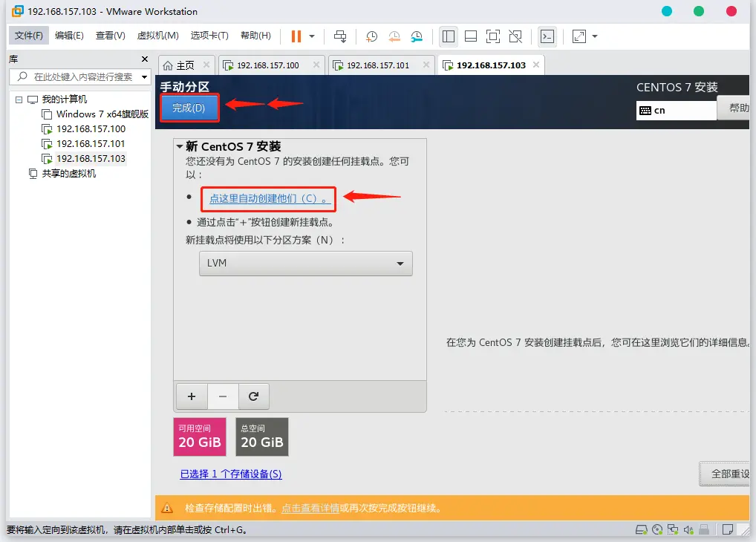756x542 pixels.
Task: Open the library search dropdown arrow
Action: point(144,76)
